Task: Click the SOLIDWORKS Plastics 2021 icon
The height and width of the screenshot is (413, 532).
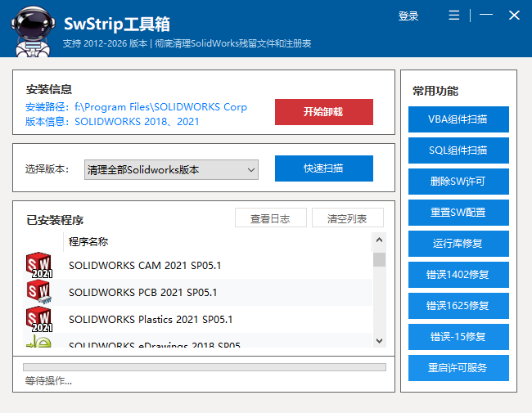Action: click(39, 320)
